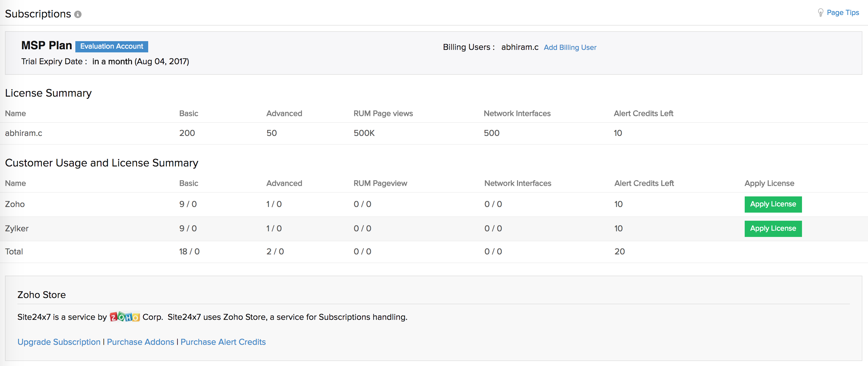Click the Page Tips lightbulb icon
This screenshot has height=366, width=868.
820,12
